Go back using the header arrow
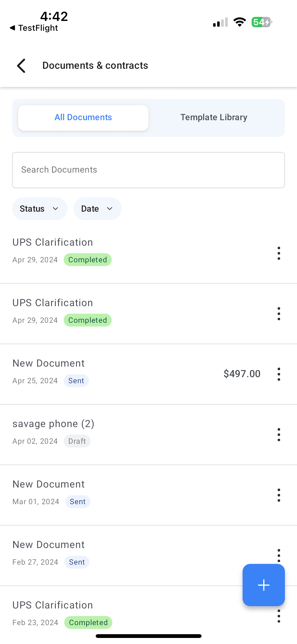297x644 pixels. coord(21,66)
